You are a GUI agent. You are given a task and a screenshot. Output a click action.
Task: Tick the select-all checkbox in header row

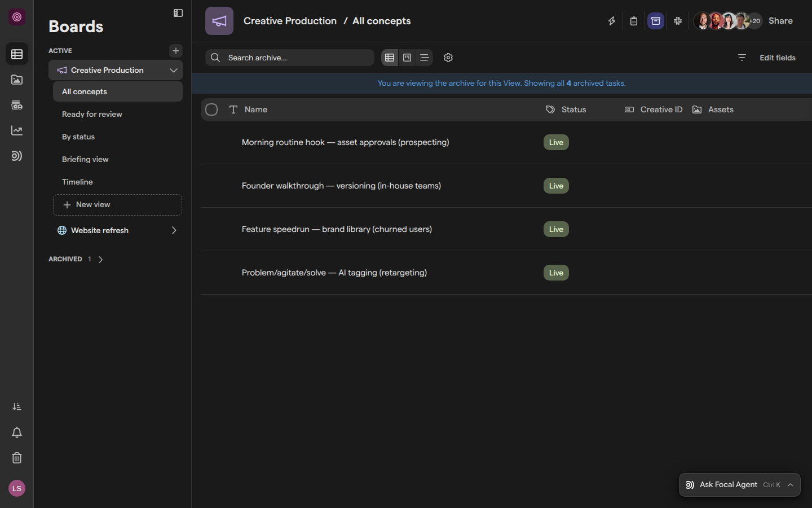(211, 110)
